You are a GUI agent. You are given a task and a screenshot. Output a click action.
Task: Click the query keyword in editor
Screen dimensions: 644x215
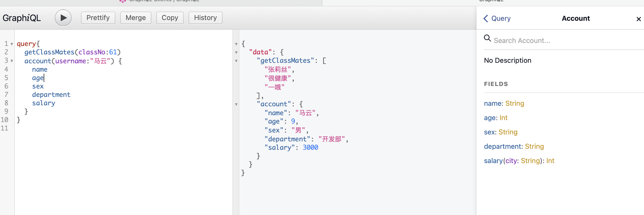pyautogui.click(x=26, y=44)
